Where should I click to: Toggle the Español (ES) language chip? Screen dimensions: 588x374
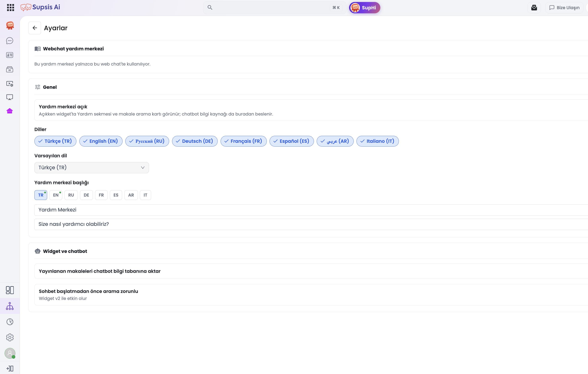292,141
